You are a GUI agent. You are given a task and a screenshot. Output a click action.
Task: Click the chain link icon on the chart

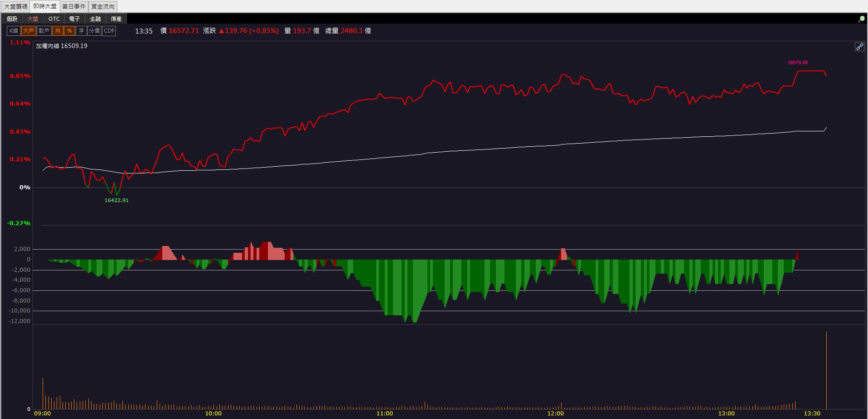(x=859, y=47)
